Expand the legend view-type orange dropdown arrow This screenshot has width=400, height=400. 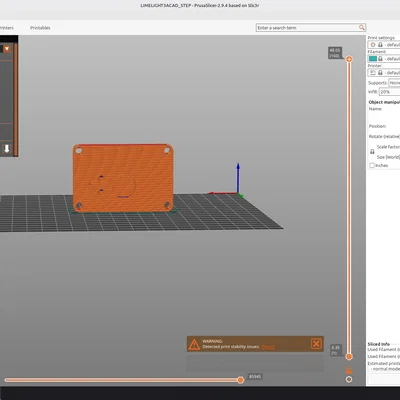point(7,49)
